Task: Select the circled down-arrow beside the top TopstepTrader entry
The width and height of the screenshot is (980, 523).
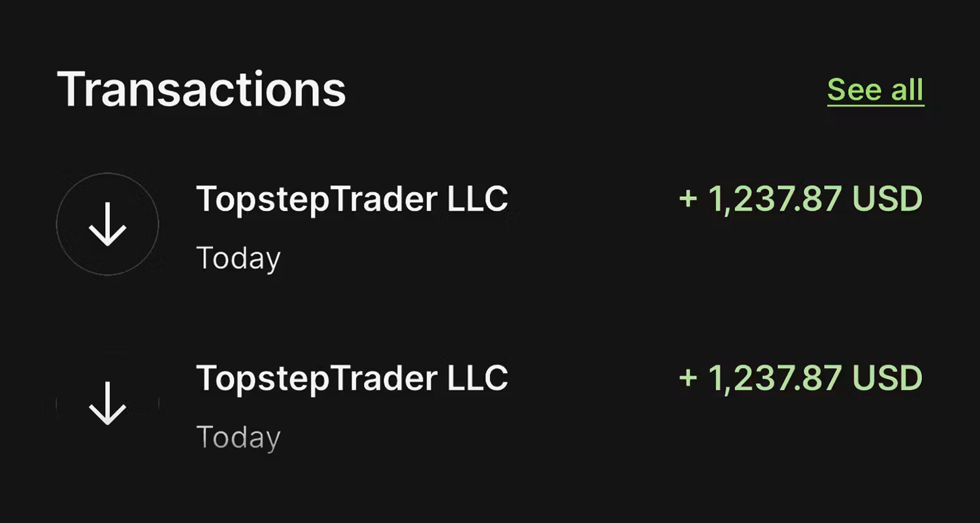Action: 108,224
